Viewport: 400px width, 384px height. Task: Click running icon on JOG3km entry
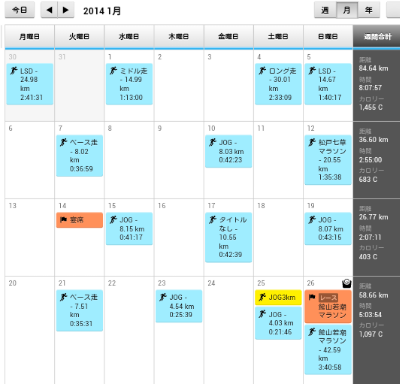tap(262, 297)
